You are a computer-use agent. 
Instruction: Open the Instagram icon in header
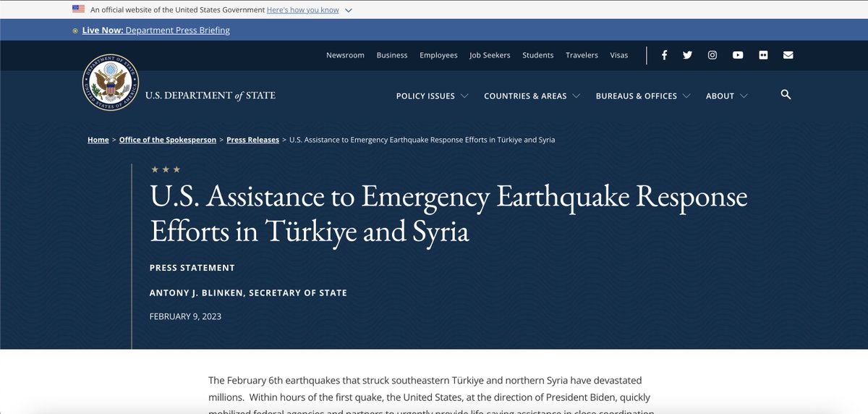click(712, 55)
